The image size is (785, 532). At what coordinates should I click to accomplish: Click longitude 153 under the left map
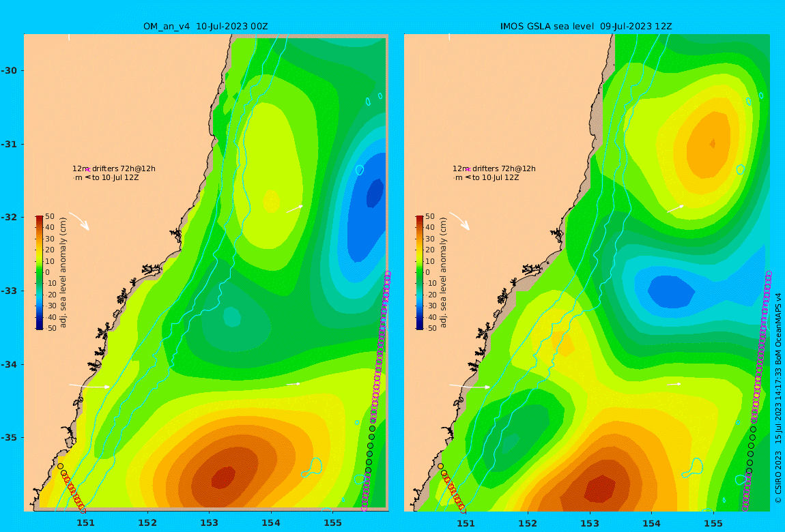(210, 523)
